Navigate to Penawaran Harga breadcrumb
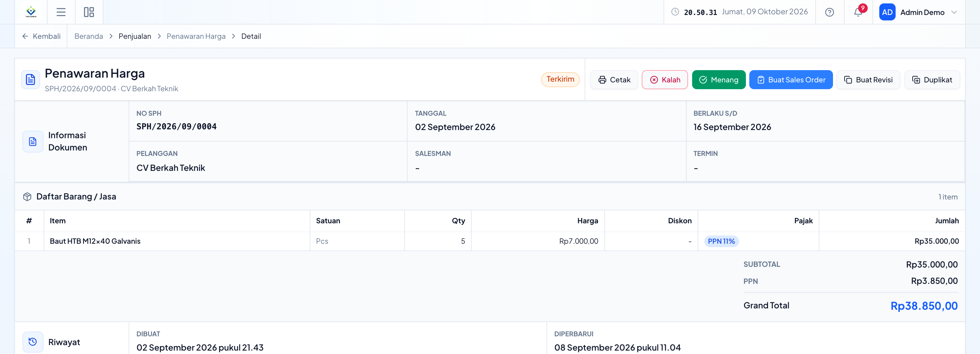The height and width of the screenshot is (354, 980). pyautogui.click(x=196, y=36)
